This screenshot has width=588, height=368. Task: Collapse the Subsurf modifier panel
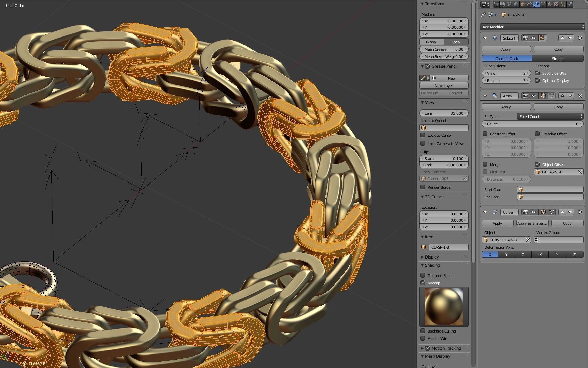tap(485, 38)
